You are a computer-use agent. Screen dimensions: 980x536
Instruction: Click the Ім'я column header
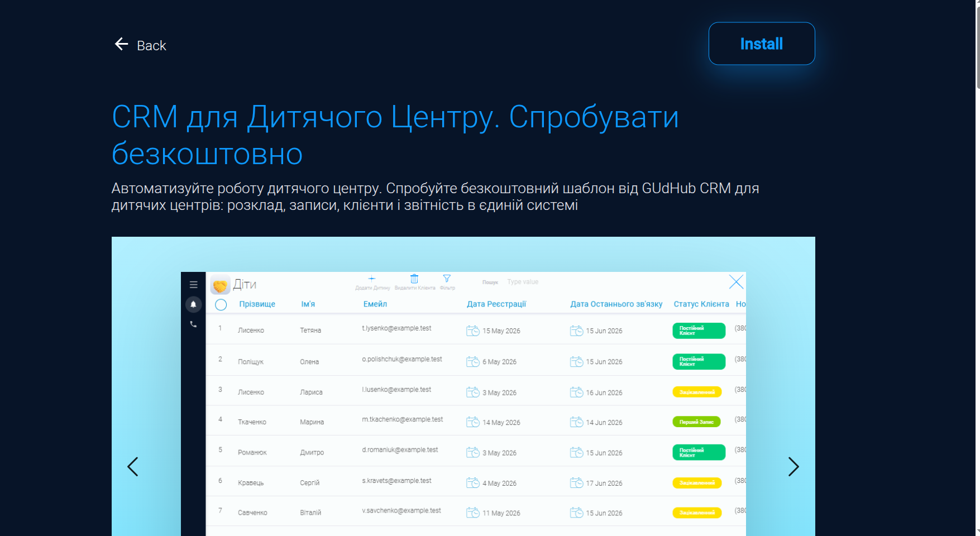(308, 304)
